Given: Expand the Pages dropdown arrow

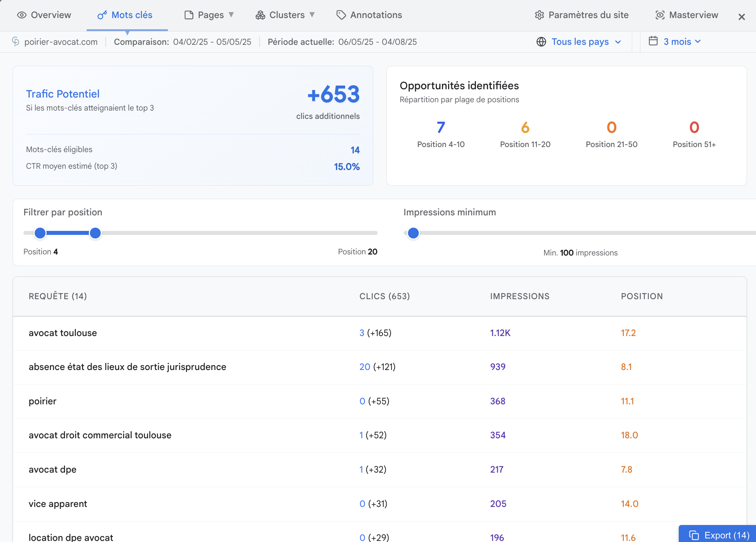Looking at the screenshot, I should (x=231, y=15).
